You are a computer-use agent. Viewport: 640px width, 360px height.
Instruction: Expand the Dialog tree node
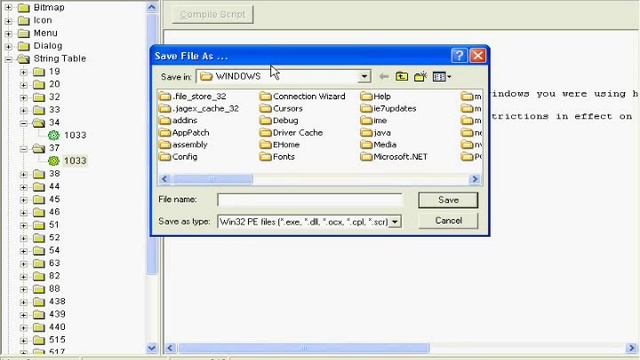click(9, 46)
